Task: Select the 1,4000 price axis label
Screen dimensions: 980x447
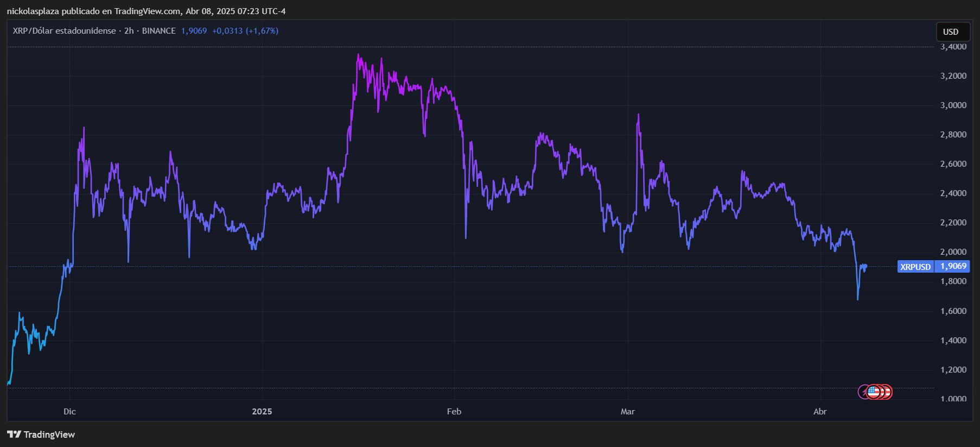Action: click(953, 341)
